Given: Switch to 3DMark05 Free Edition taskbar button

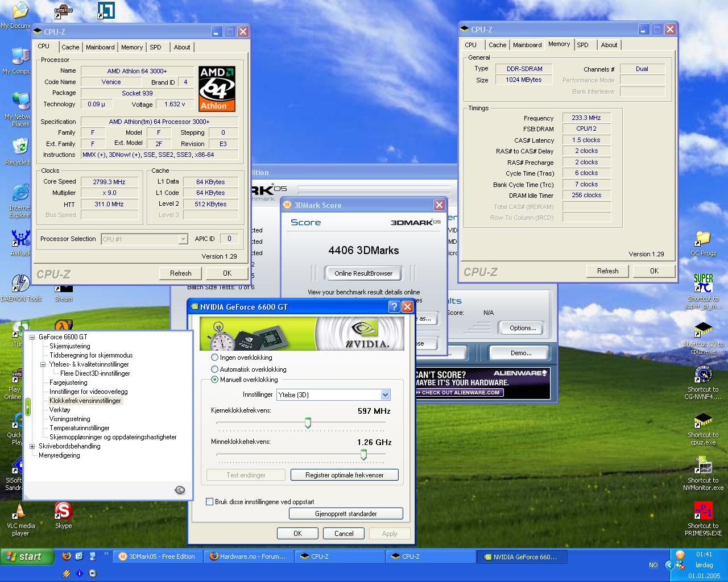Looking at the screenshot, I should tap(158, 556).
